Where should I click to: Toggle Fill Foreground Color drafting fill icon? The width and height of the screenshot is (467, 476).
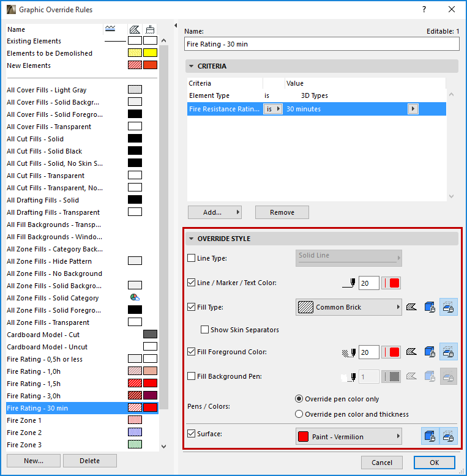coord(449,352)
